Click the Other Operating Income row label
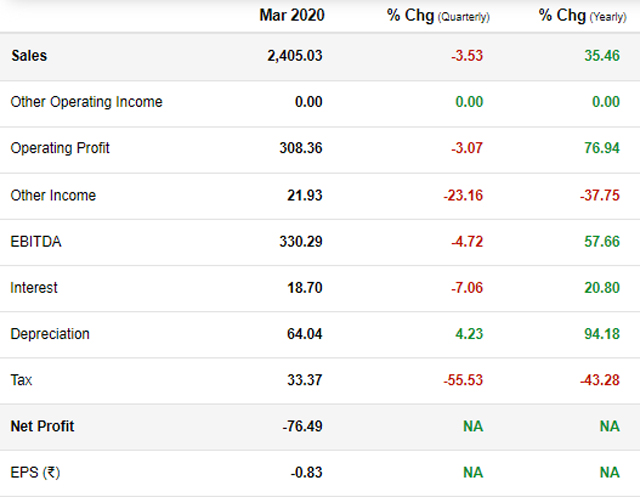The image size is (640, 497). 86,102
